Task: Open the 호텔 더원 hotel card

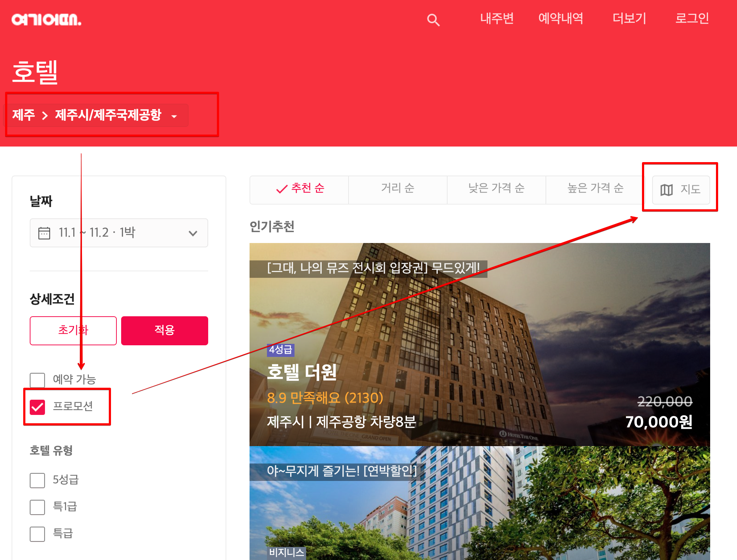Action: pos(480,345)
